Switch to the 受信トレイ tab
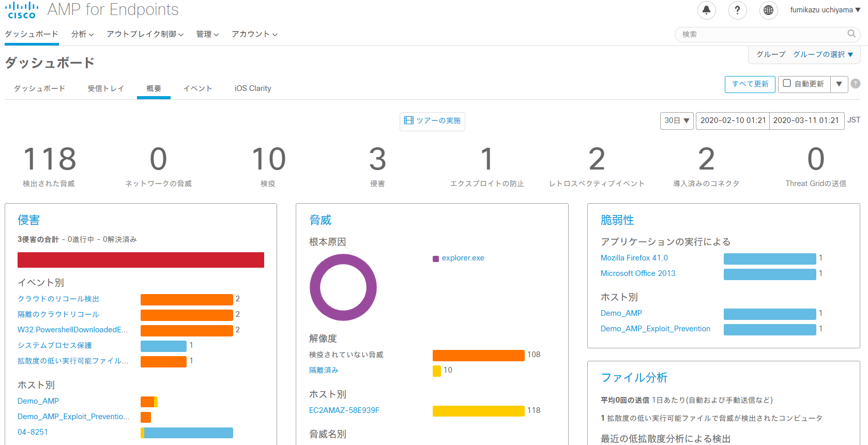Screen dimensions: 868x445 click(x=106, y=88)
